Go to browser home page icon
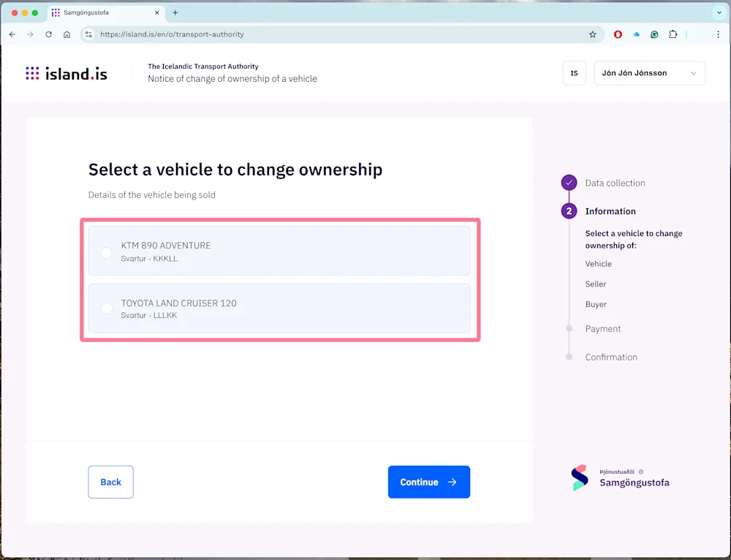The width and height of the screenshot is (731, 560). click(67, 34)
